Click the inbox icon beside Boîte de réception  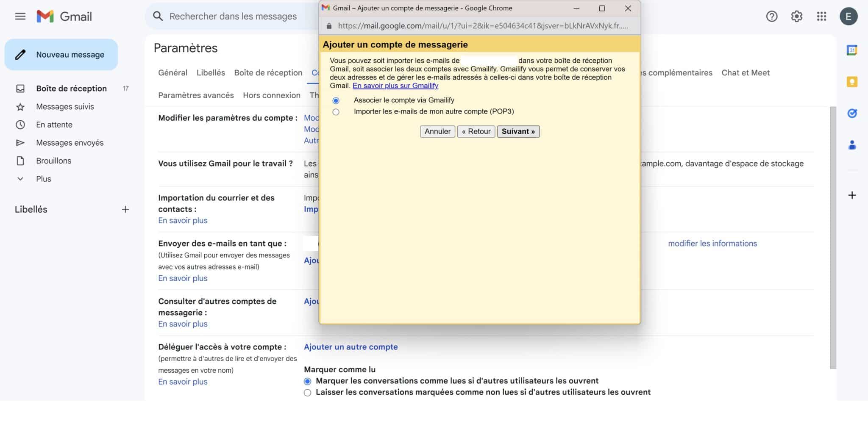[20, 89]
